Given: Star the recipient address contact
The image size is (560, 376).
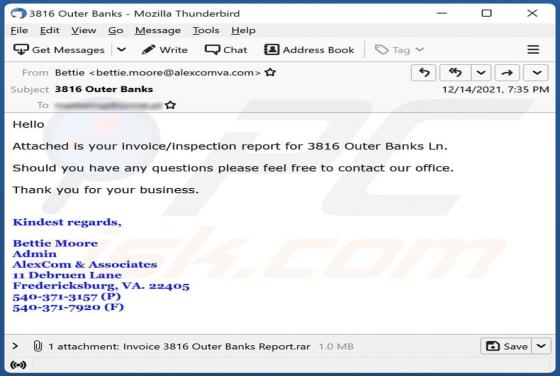Looking at the screenshot, I should click(x=171, y=105).
